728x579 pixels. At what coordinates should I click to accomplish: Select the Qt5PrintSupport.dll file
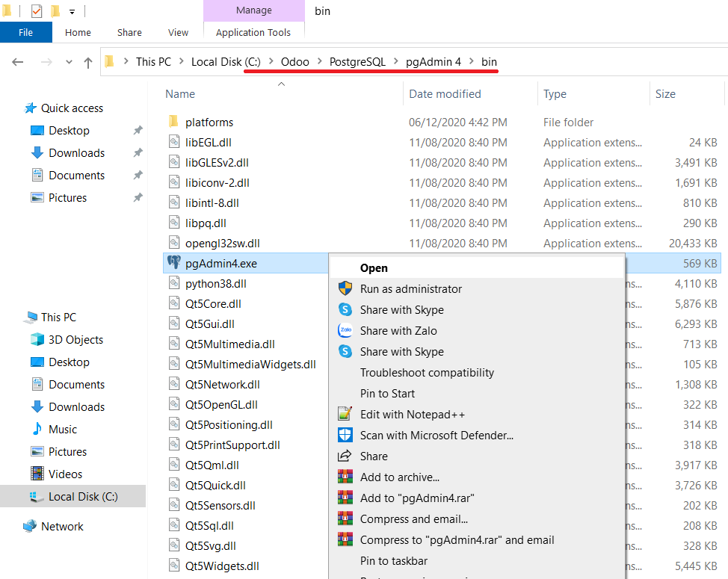(232, 445)
